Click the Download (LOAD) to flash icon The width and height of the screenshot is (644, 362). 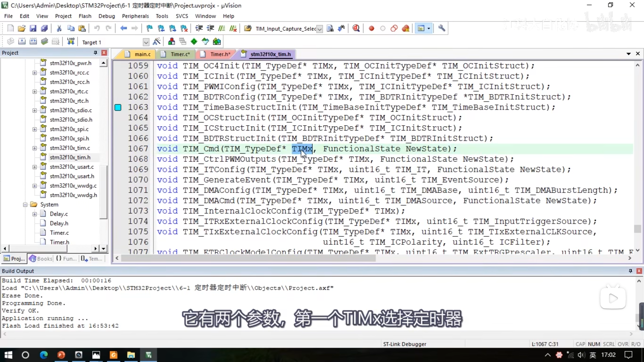coord(71,41)
